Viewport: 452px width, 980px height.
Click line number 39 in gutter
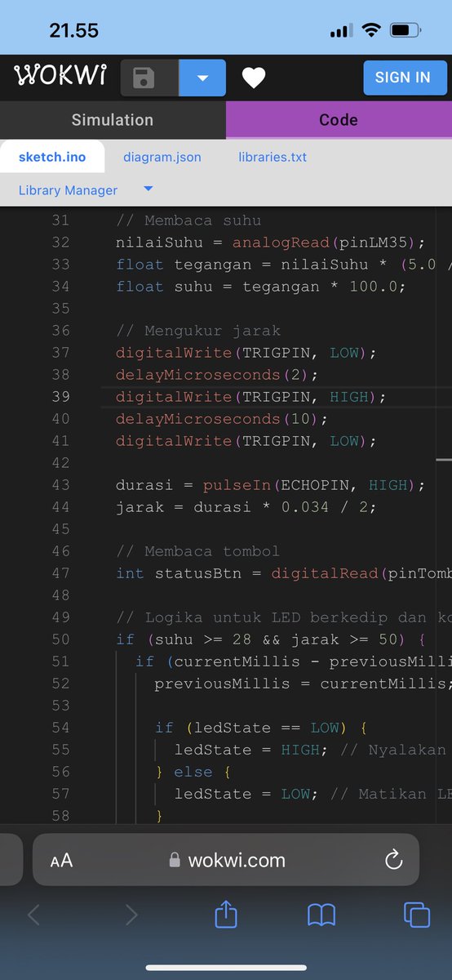pos(61,397)
